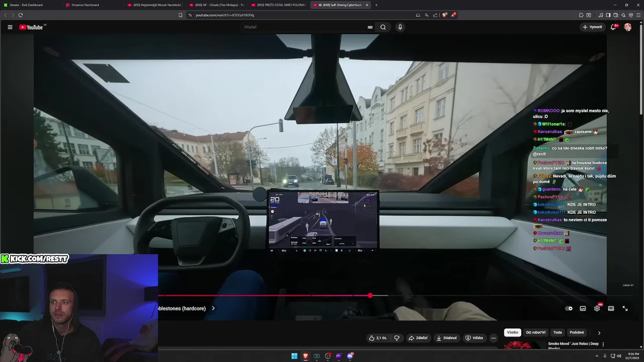Open the media control music-note icon
The width and height of the screenshot is (644, 362).
[x=601, y=15]
